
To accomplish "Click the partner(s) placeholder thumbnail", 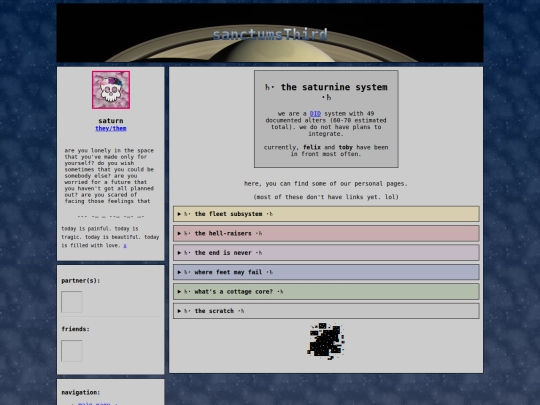I will (72, 302).
